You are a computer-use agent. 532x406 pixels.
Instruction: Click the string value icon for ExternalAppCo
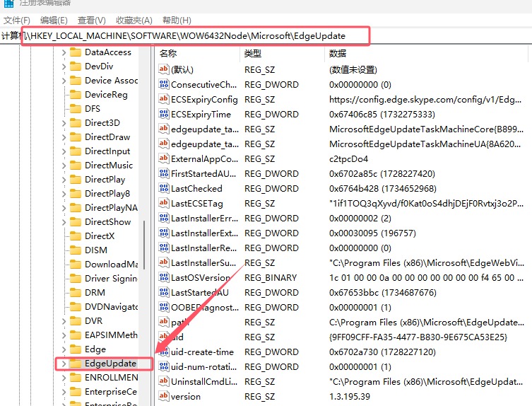pos(164,159)
